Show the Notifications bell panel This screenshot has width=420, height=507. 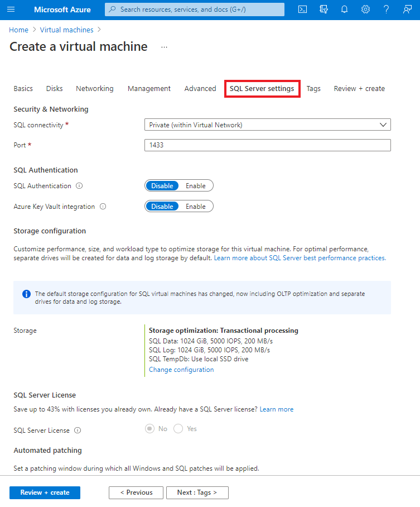click(x=345, y=9)
